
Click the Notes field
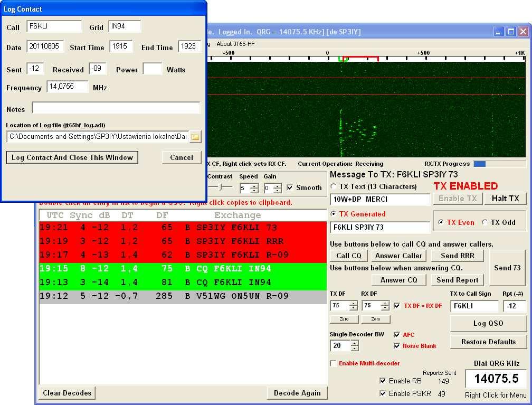point(116,108)
